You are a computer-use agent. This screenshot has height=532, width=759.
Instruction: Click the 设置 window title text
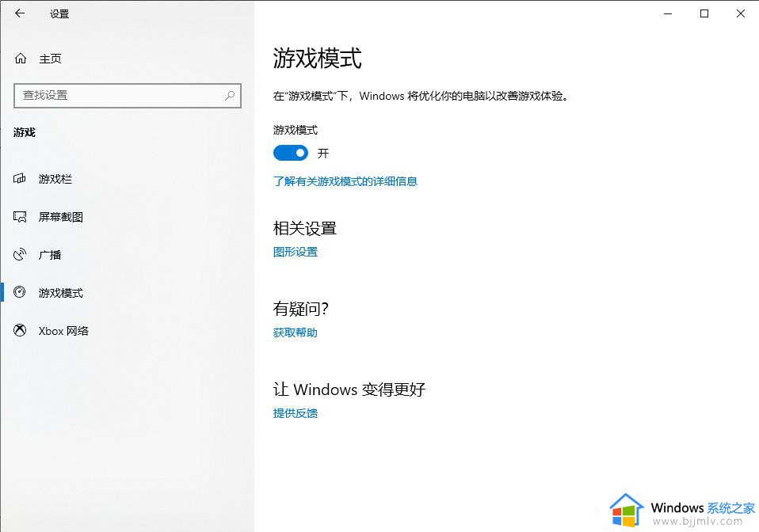click(59, 14)
